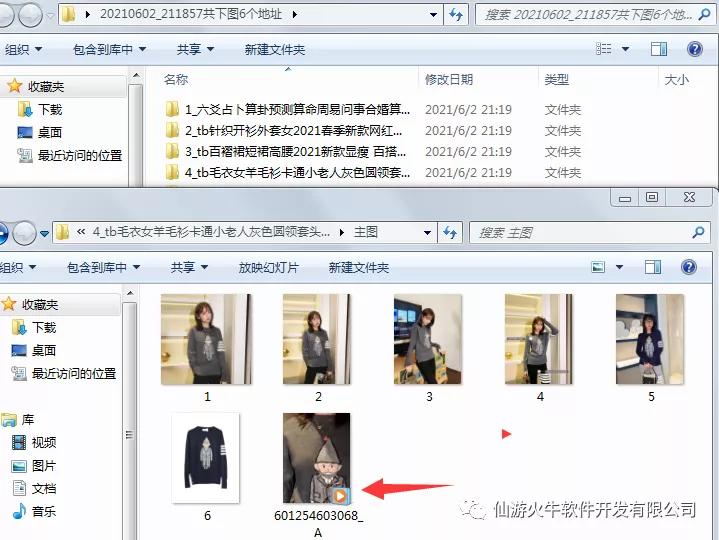Click back window forward navigation button
Screen dimensions: 719x540
click(30, 15)
